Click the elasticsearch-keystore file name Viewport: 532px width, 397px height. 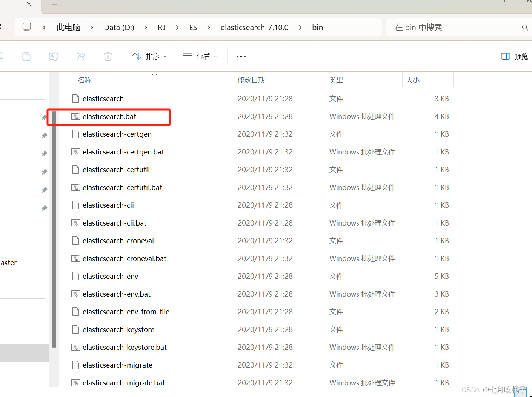click(x=118, y=329)
